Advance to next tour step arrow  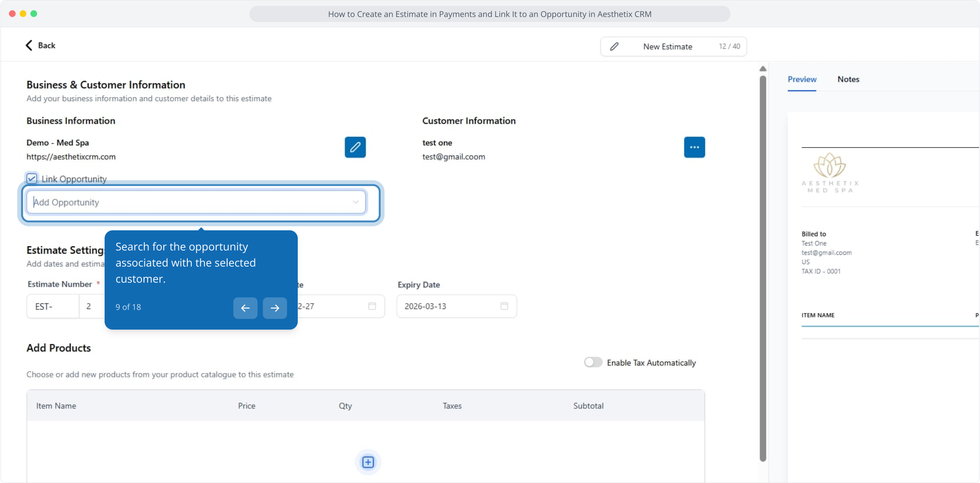[x=275, y=308]
